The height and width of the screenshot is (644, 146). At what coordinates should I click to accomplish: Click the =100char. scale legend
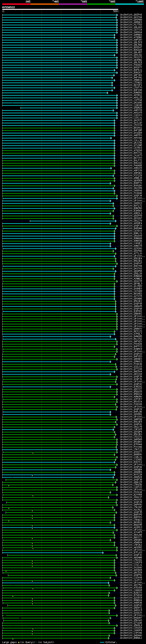(109, 642)
